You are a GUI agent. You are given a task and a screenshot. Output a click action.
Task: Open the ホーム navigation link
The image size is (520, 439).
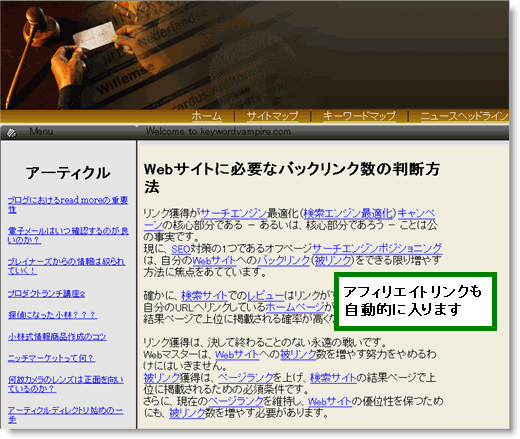[x=207, y=116]
